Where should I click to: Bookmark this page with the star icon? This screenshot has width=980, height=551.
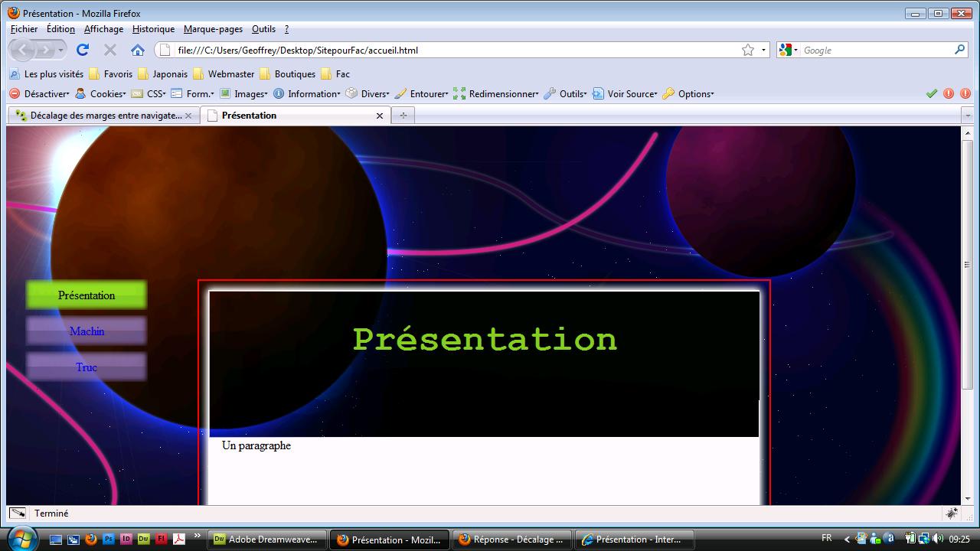(748, 50)
